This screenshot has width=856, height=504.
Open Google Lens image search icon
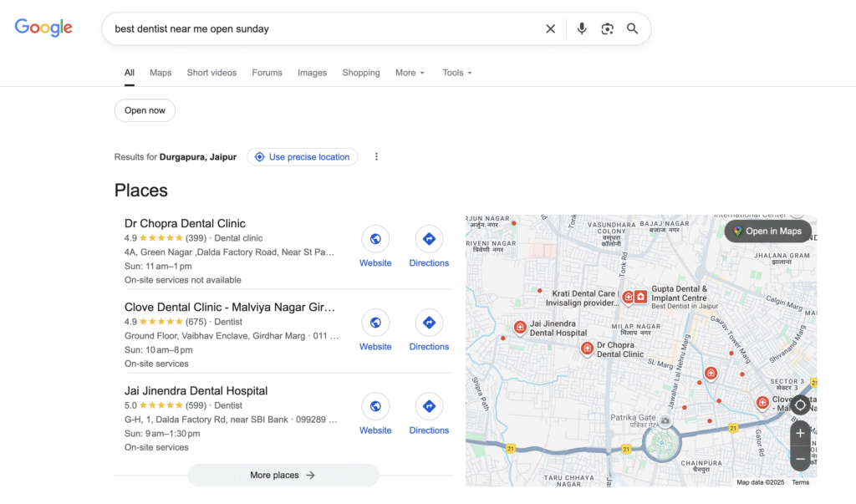pyautogui.click(x=607, y=28)
